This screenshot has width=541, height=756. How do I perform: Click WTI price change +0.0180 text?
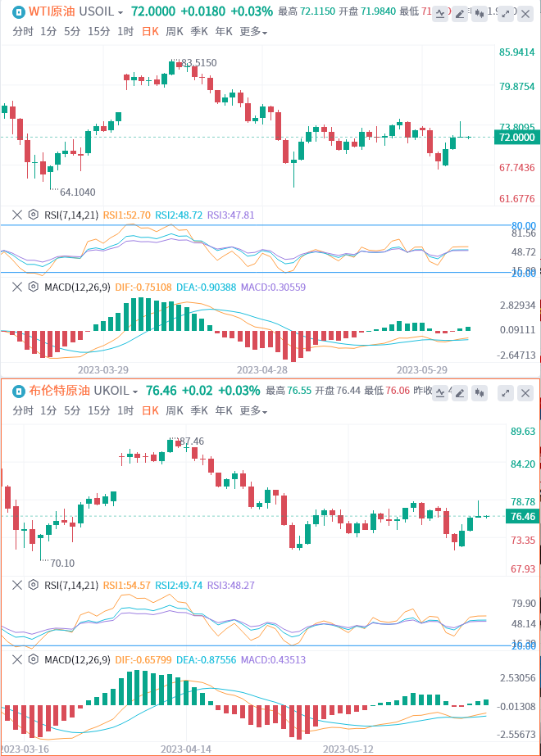[202, 11]
